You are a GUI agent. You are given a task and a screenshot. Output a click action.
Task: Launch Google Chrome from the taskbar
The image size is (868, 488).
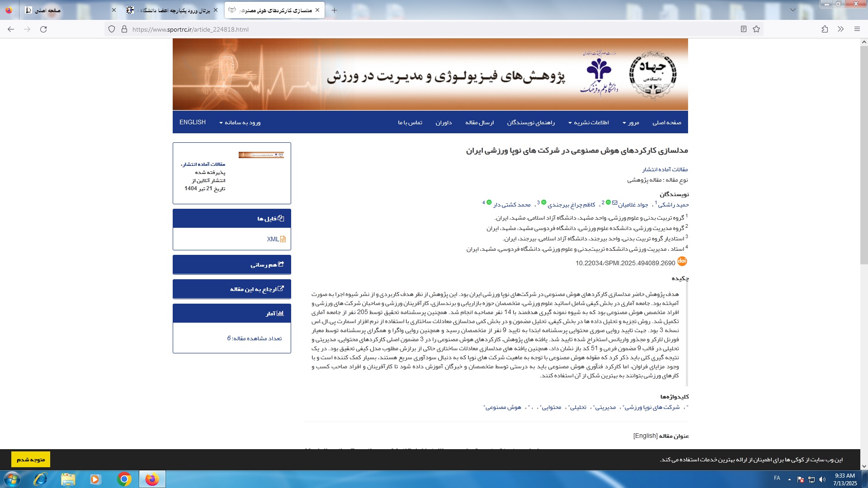[124, 479]
